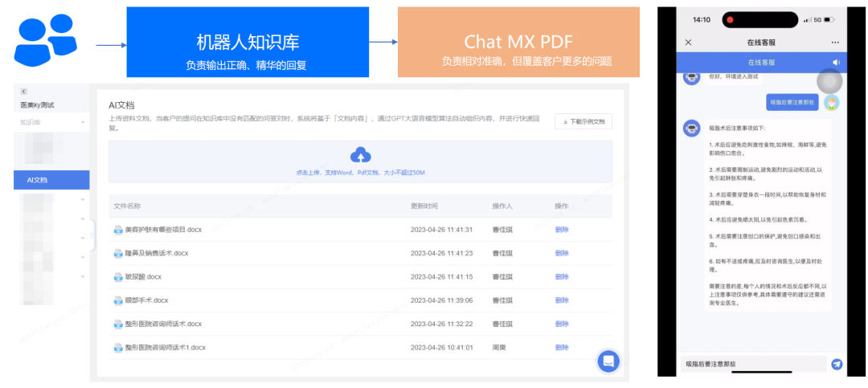Delete 隆鼻及销售话术.docx
Viewport: 868px width, 388px height.
tap(562, 254)
